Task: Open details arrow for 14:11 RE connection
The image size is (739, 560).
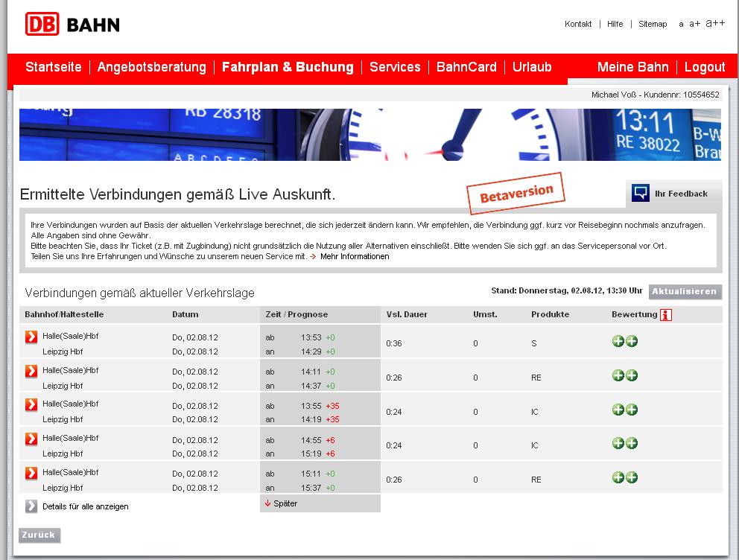Action: pos(31,371)
